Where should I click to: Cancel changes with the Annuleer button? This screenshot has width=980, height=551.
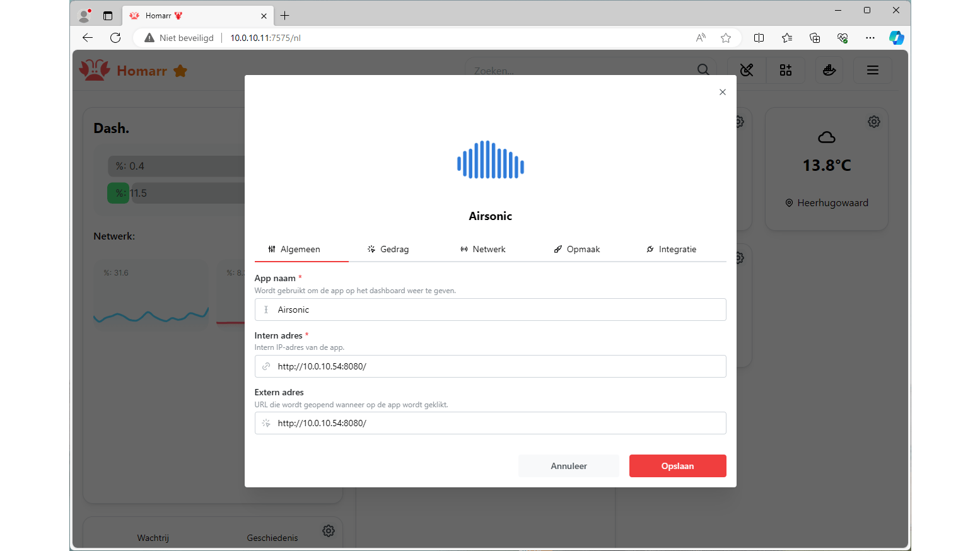point(569,466)
